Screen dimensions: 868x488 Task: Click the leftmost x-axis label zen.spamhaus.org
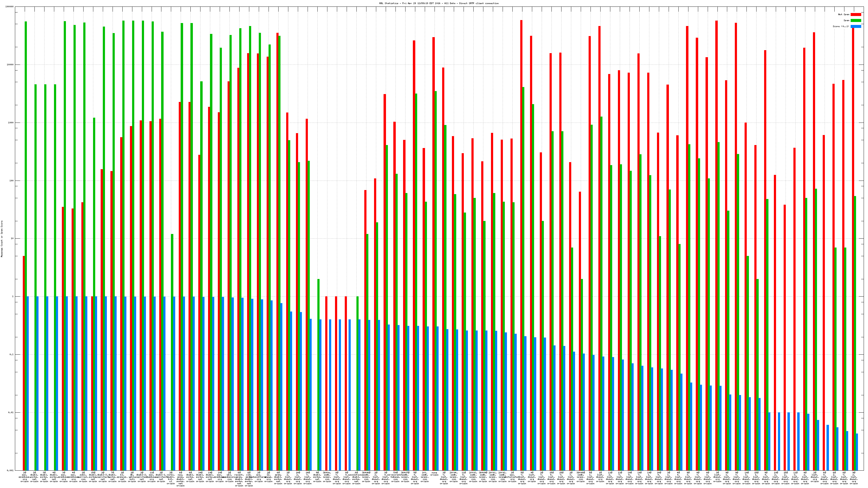pyautogui.click(x=25, y=477)
